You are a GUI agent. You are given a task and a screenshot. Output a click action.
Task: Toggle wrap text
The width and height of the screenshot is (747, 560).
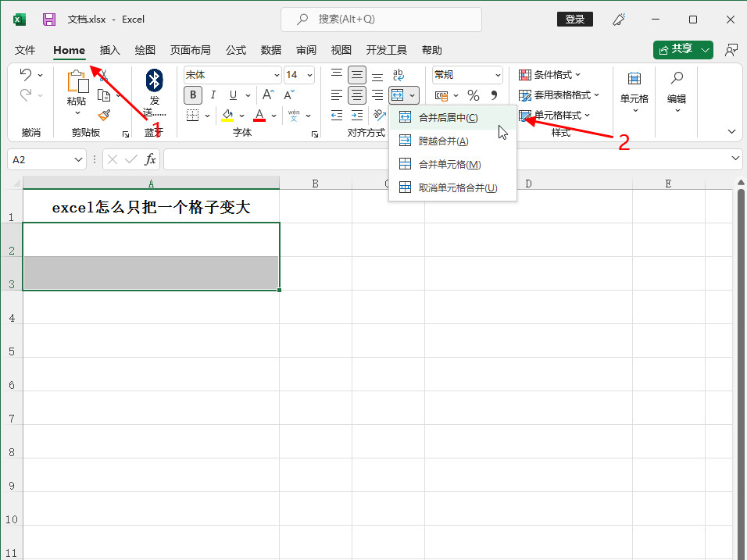(399, 75)
